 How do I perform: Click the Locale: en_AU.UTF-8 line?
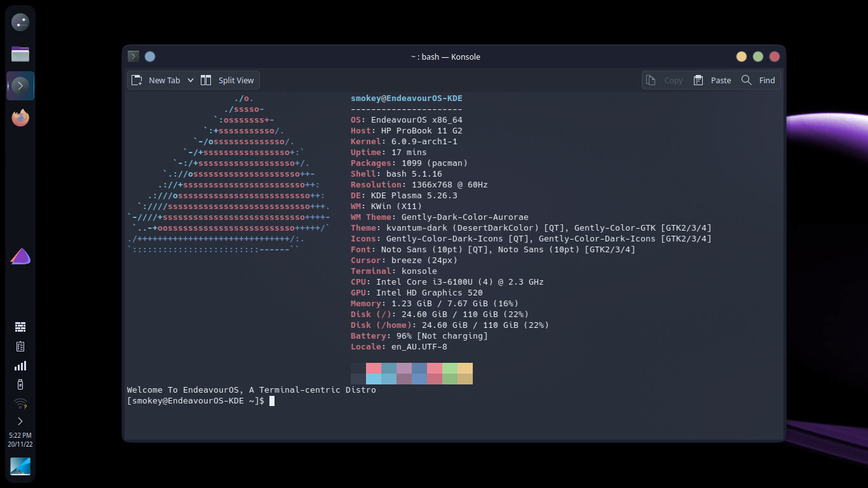pos(399,347)
